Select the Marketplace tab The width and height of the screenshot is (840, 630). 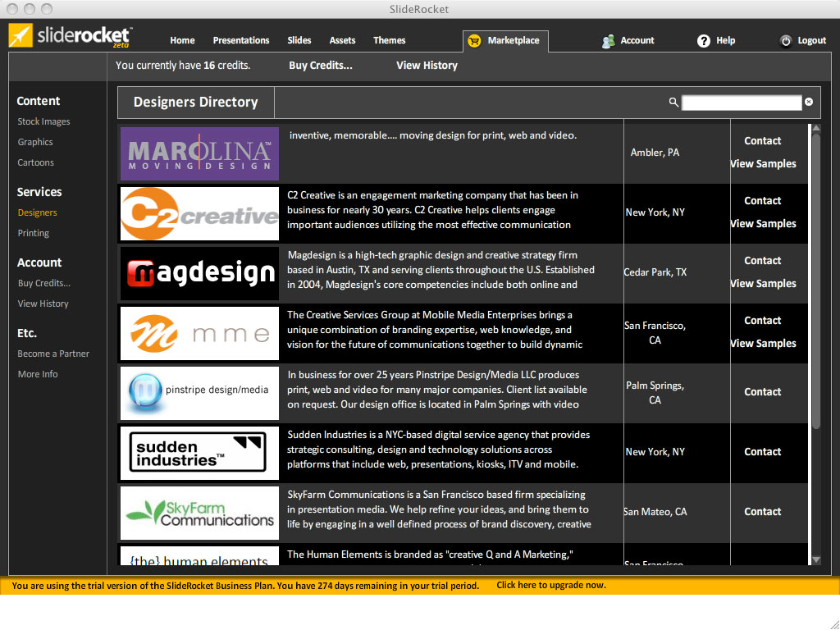pos(505,41)
